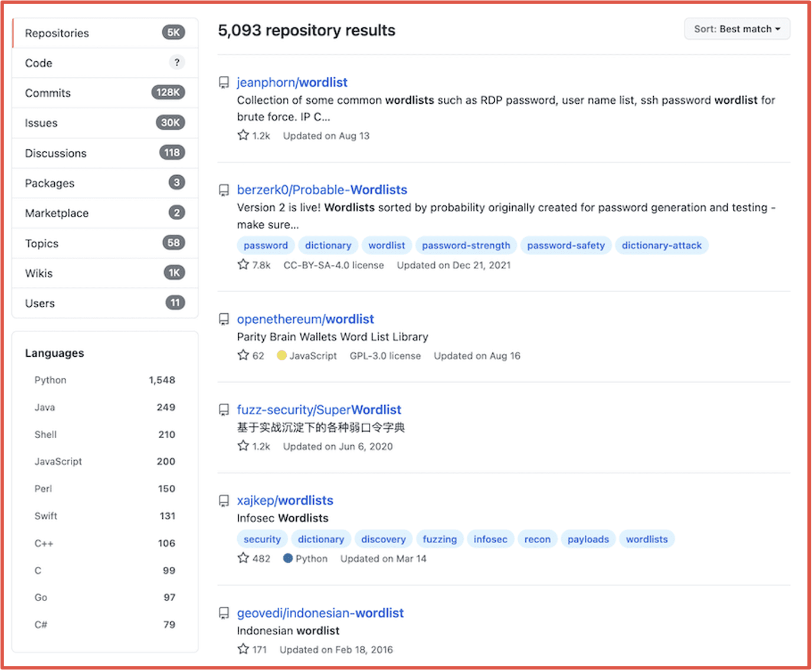Select the Commits search category

[x=105, y=93]
